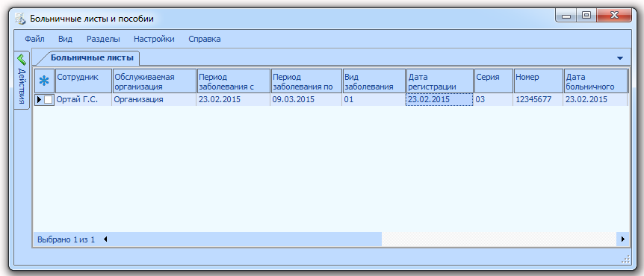This screenshot has height=276, width=644.
Task: Open the Файл menu
Action: point(34,39)
